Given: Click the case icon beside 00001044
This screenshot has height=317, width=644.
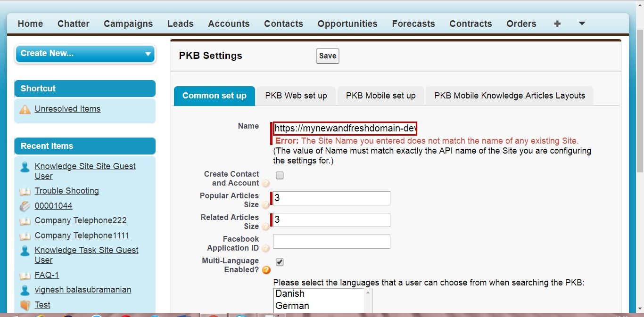Looking at the screenshot, I should pyautogui.click(x=25, y=206).
